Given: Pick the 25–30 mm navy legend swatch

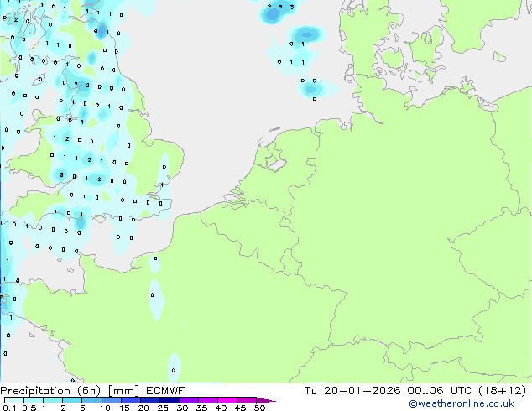Looking at the screenshot, I should pyautogui.click(x=170, y=400).
